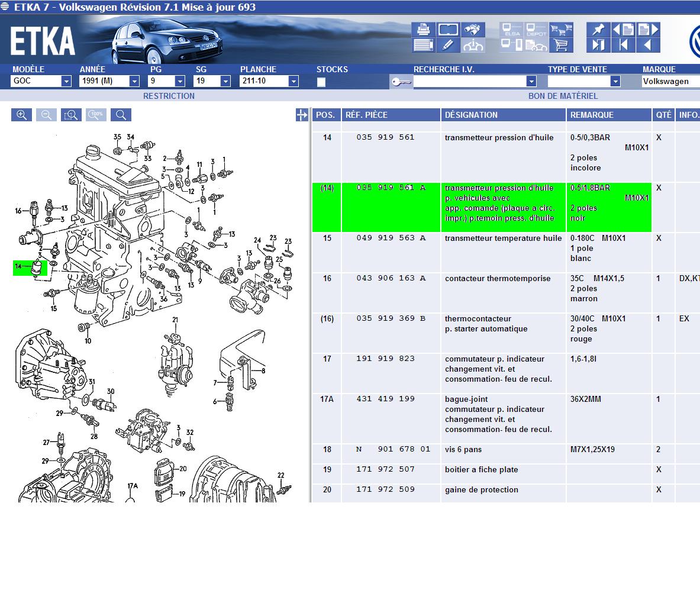Go to the next page icon
Viewport: 700px width, 606px height.
[648, 30]
